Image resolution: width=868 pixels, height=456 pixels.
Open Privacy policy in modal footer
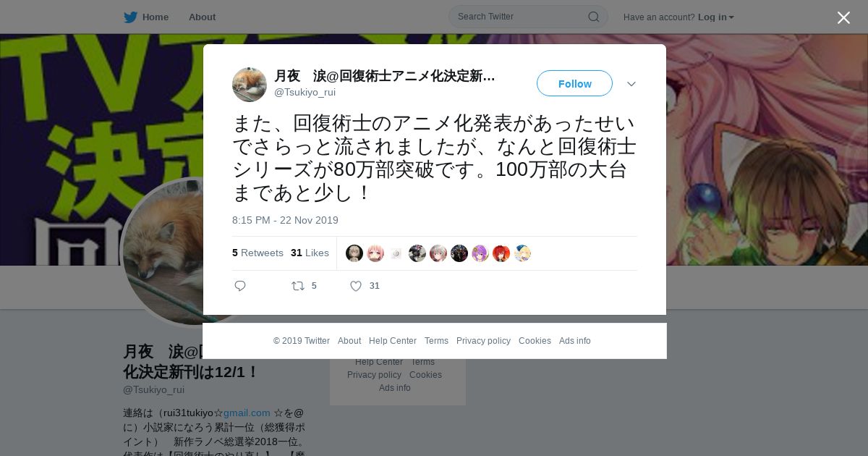(483, 341)
